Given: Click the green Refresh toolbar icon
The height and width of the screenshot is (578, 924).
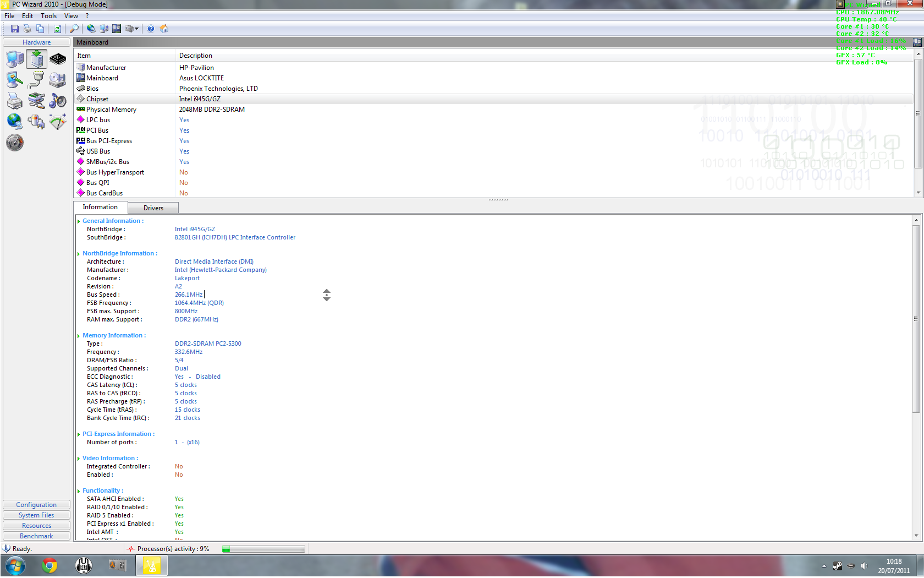Looking at the screenshot, I should (x=57, y=29).
